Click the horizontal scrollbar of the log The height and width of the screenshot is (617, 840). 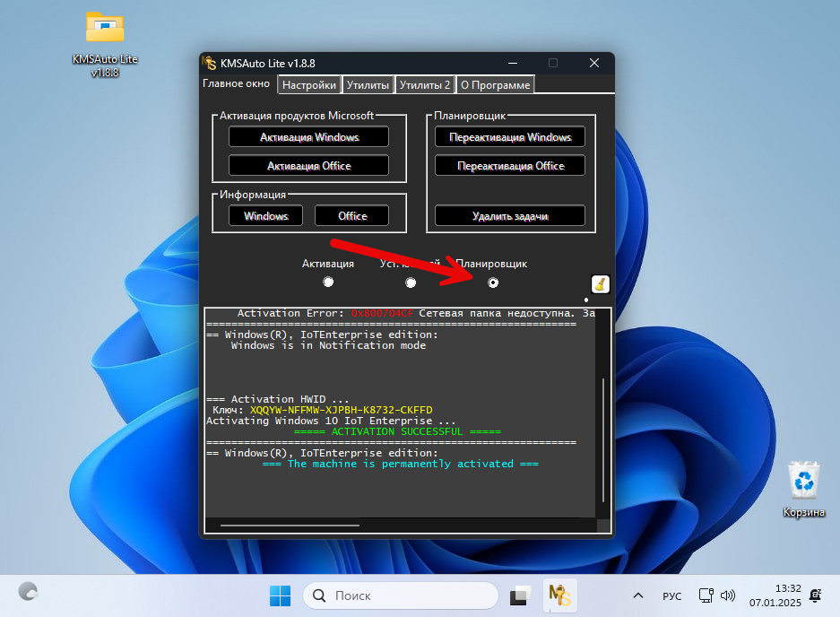[290, 526]
